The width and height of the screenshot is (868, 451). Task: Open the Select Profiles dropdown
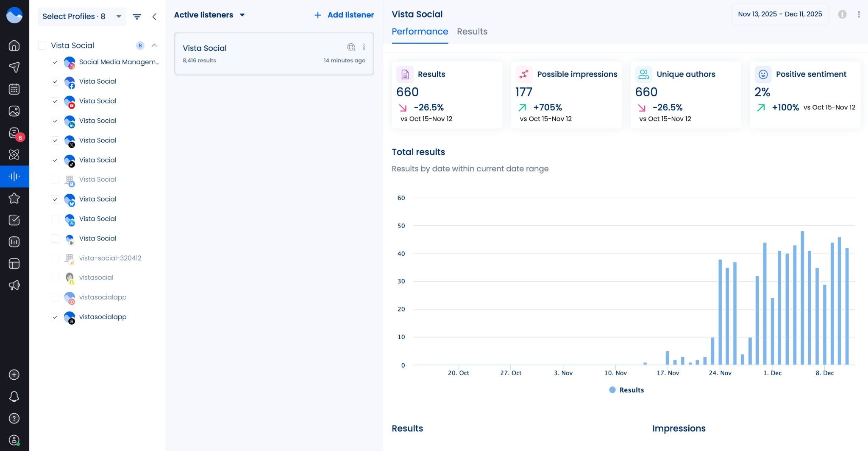coord(82,17)
